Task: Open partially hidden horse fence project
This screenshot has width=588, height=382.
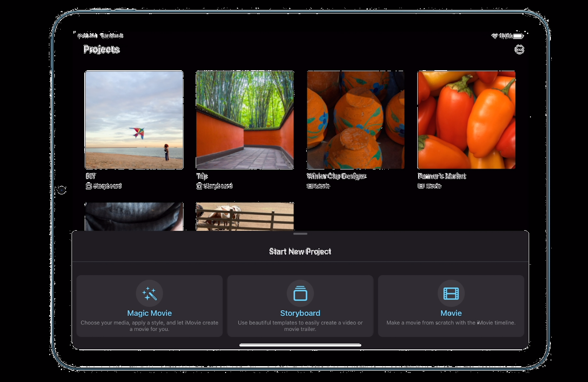Action: [x=245, y=217]
